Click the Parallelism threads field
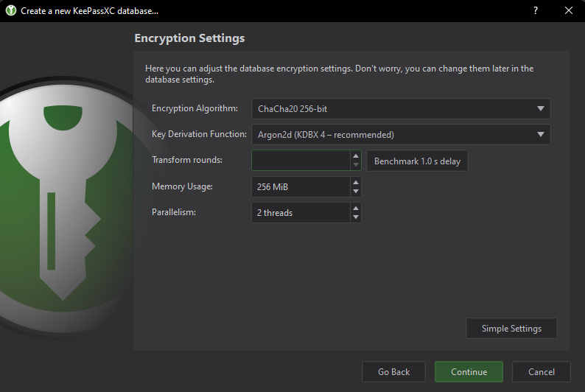This screenshot has width=585, height=392. (x=301, y=213)
